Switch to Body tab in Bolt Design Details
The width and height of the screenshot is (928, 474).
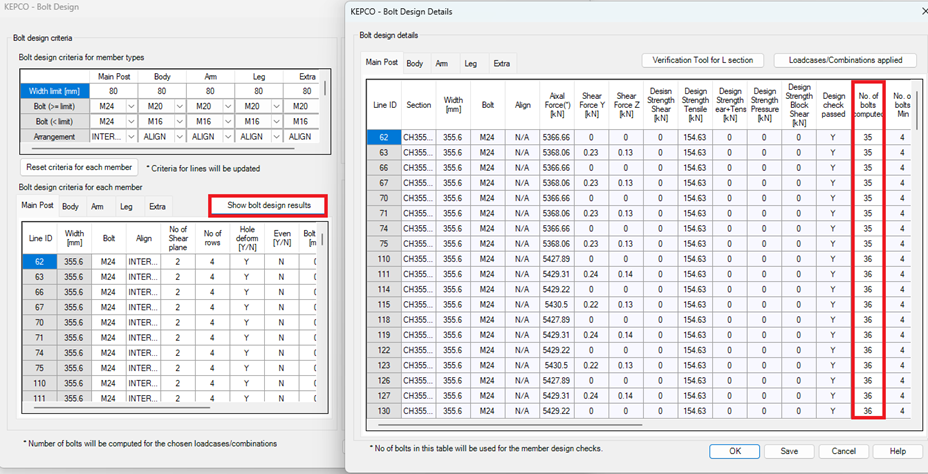pos(414,63)
